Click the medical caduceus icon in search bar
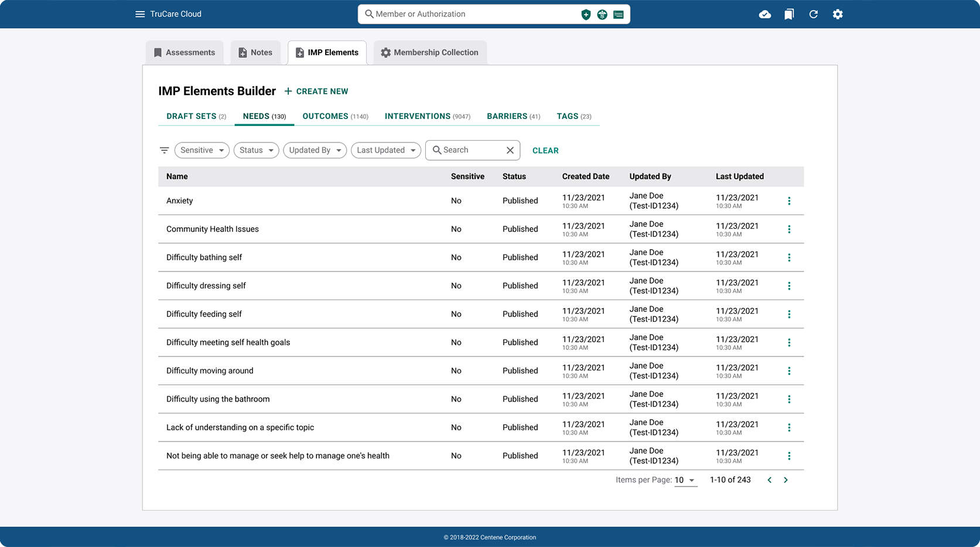 (602, 15)
